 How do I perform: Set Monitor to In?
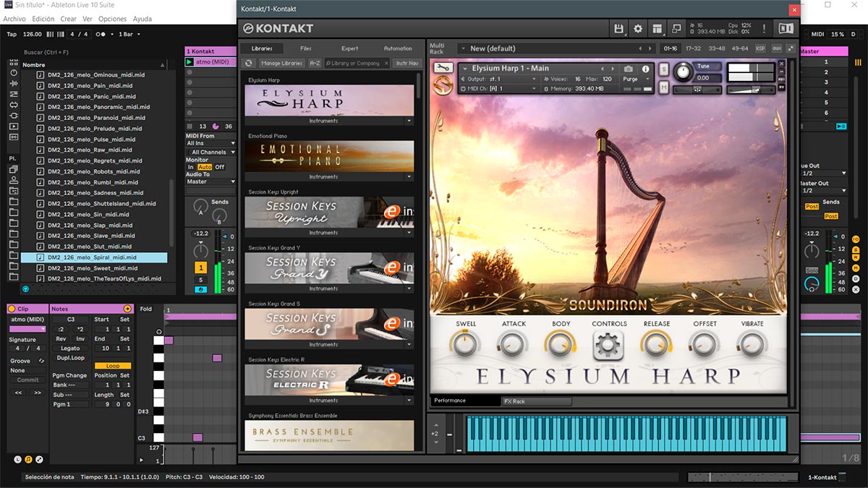click(x=191, y=167)
